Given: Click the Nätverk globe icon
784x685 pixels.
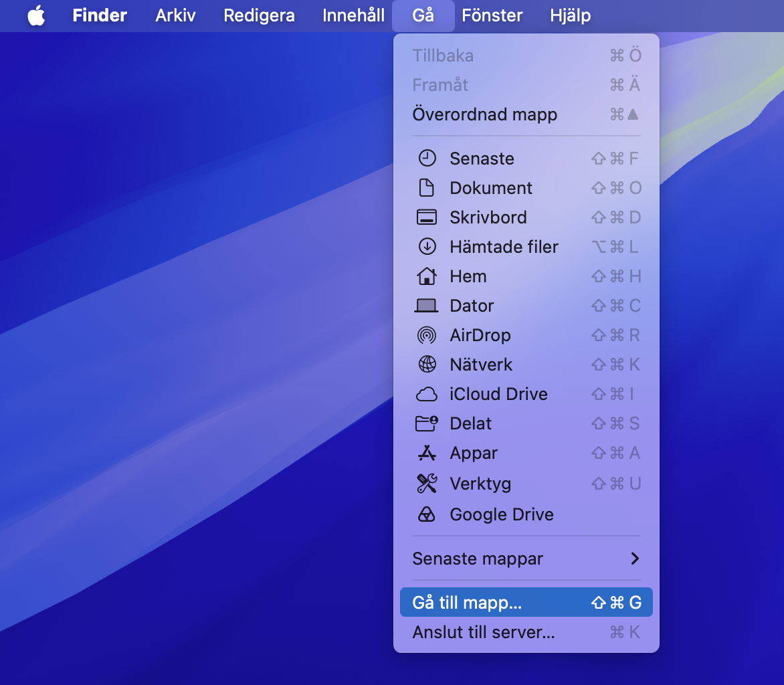Looking at the screenshot, I should 427,365.
